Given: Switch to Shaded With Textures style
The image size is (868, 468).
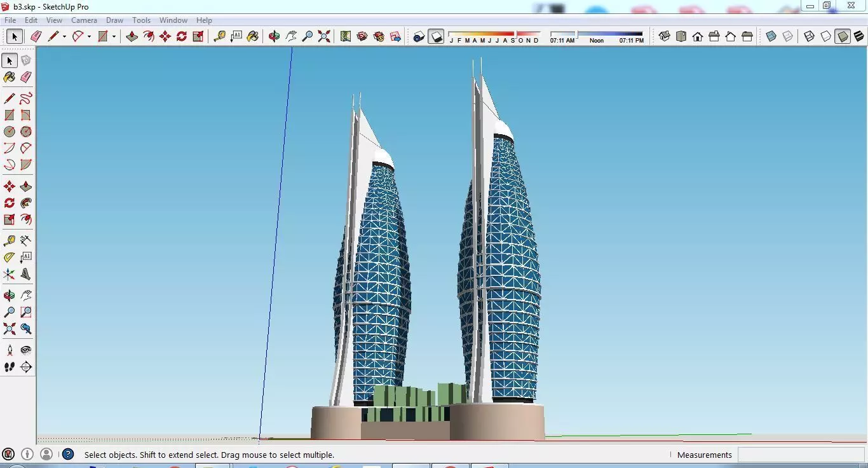Looking at the screenshot, I should 859,36.
